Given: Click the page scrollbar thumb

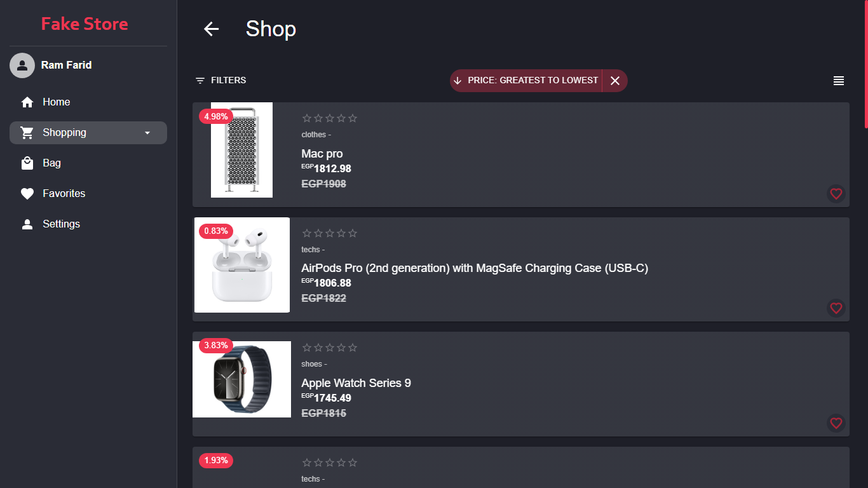Looking at the screenshot, I should point(865,64).
